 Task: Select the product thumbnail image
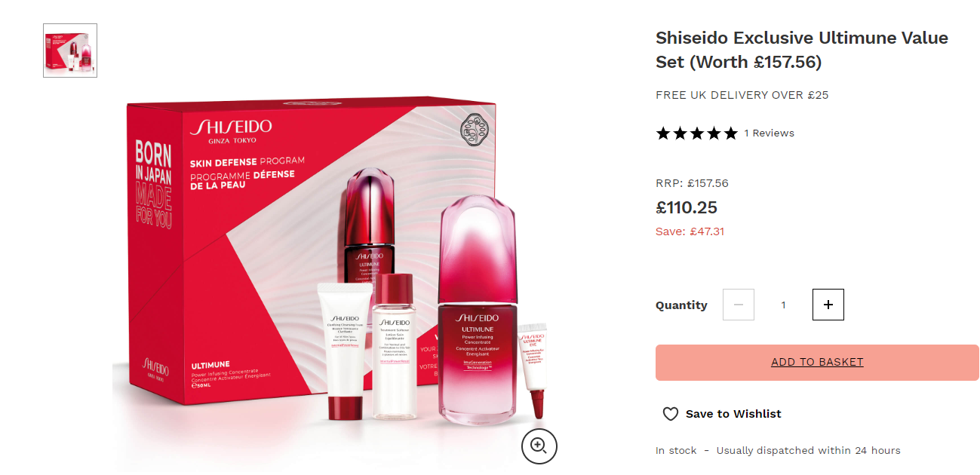[70, 51]
